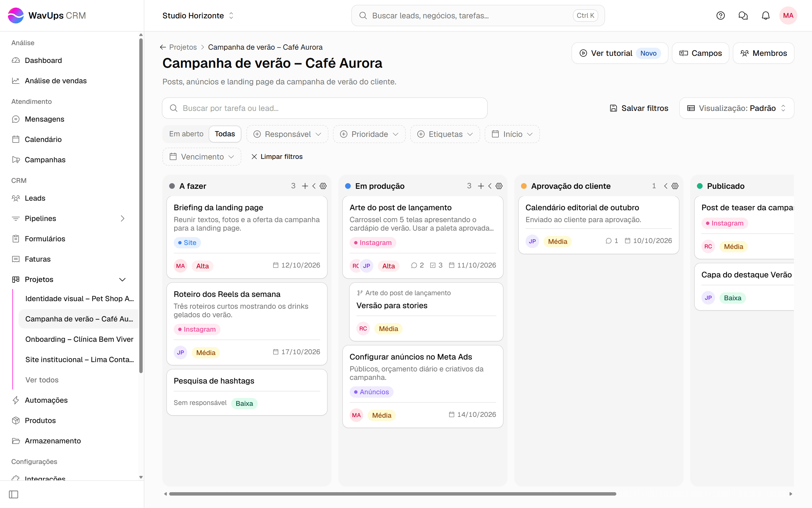Screen dimensions: 812x508
Task: Collapse the Em produção column
Action: pyautogui.click(x=490, y=186)
